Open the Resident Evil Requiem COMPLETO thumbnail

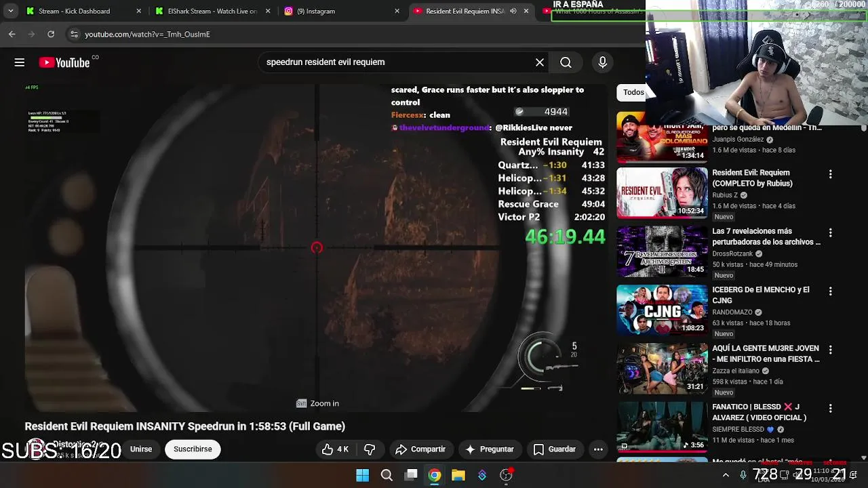click(662, 192)
